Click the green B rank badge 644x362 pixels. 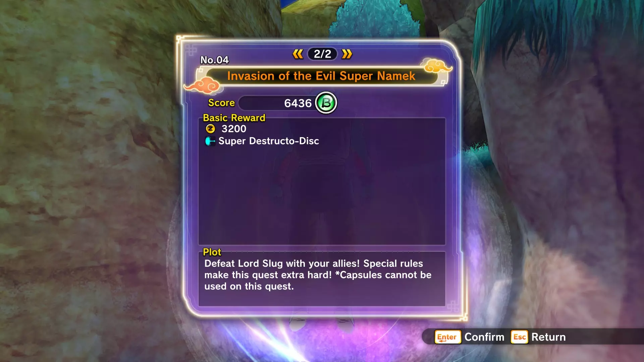pos(326,103)
